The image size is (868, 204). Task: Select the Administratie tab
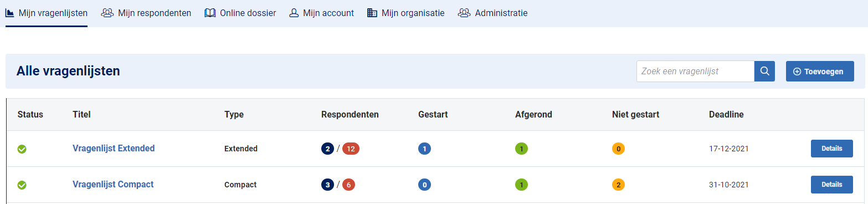(492, 13)
